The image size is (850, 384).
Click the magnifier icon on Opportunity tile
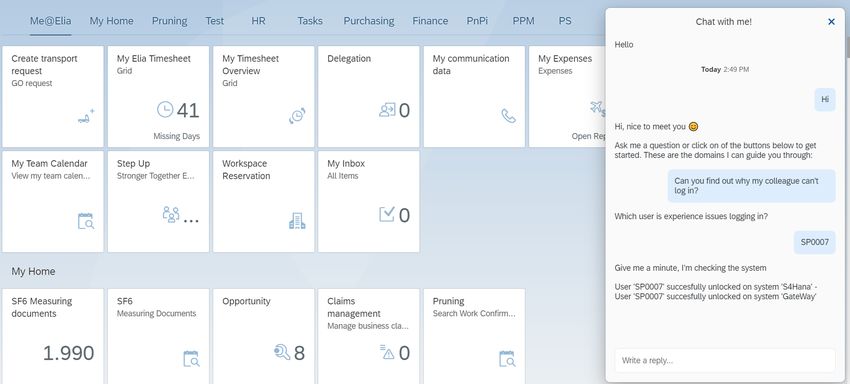point(282,352)
